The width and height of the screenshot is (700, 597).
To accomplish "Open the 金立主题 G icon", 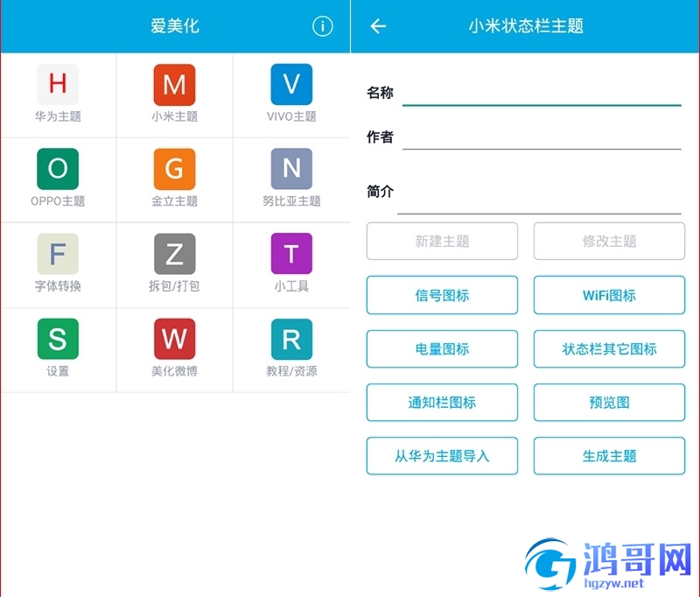I will tap(174, 168).
